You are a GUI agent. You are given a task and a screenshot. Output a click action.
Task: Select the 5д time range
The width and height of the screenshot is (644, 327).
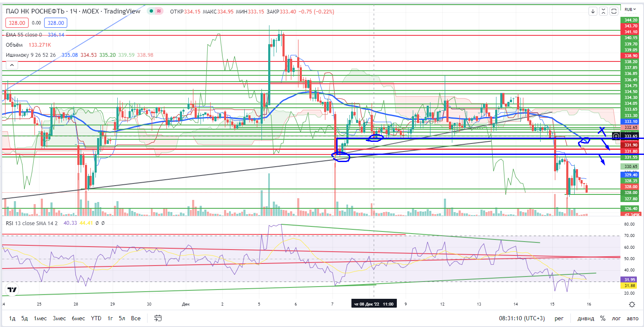pyautogui.click(x=25, y=318)
